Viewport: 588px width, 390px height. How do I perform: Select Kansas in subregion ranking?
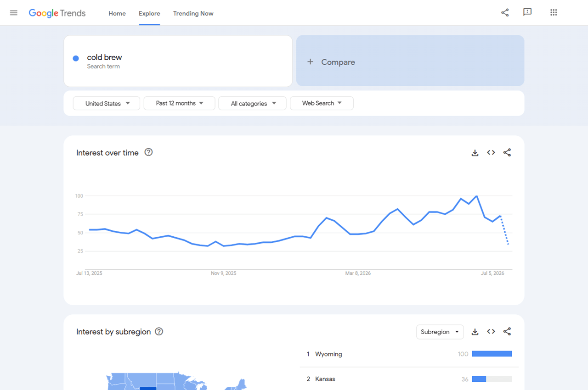click(325, 379)
